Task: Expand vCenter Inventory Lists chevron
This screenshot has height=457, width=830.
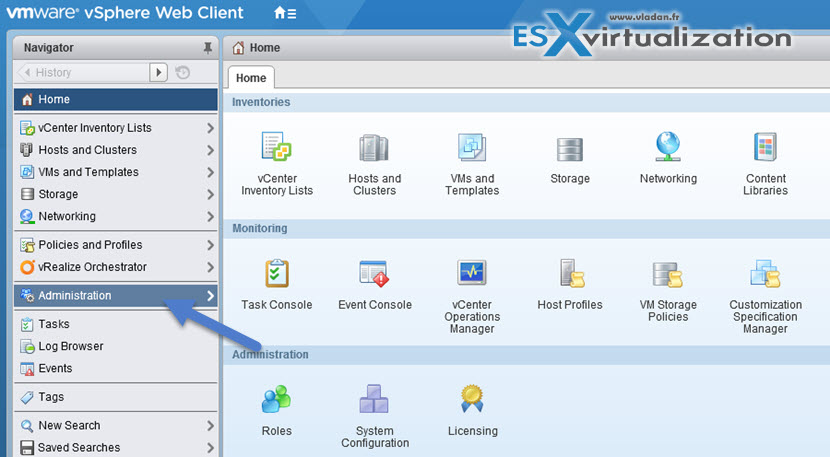Action: tap(210, 128)
